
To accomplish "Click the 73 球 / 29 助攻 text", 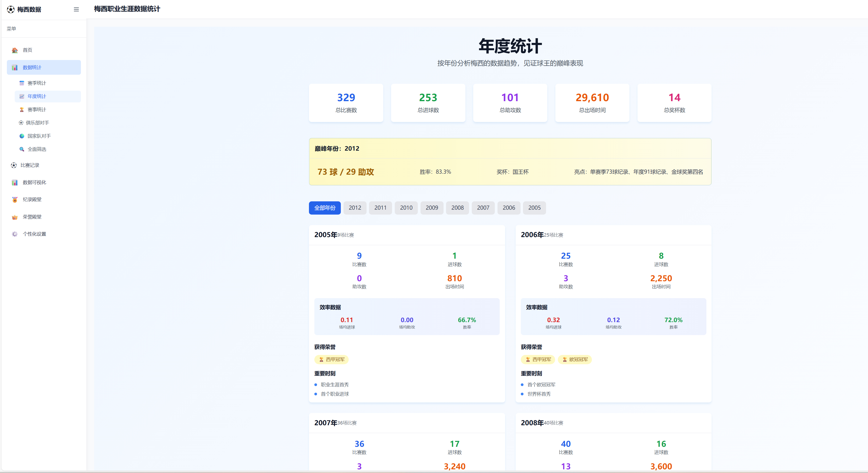I will coord(346,172).
